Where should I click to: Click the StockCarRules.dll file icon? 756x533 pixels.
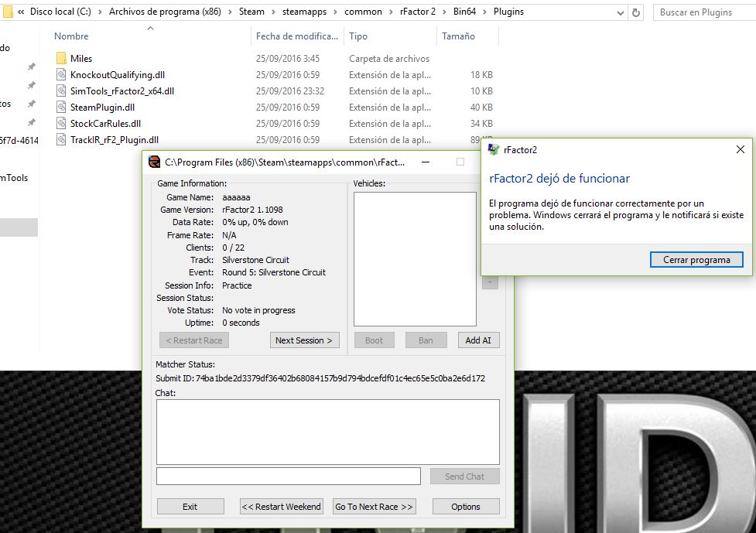point(61,123)
